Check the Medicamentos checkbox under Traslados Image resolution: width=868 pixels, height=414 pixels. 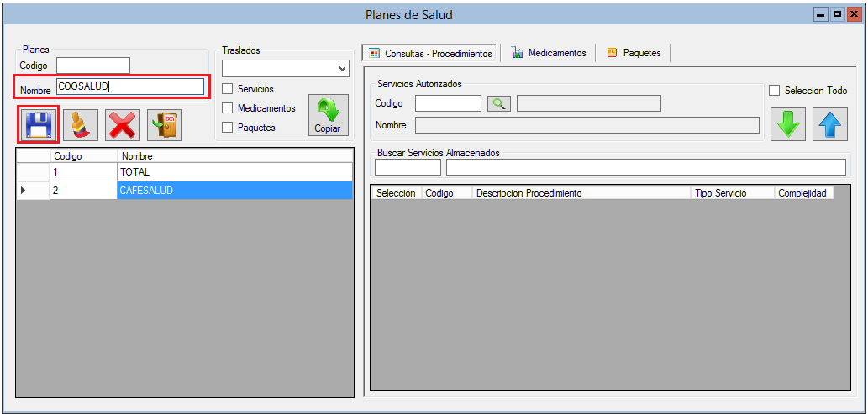click(228, 108)
